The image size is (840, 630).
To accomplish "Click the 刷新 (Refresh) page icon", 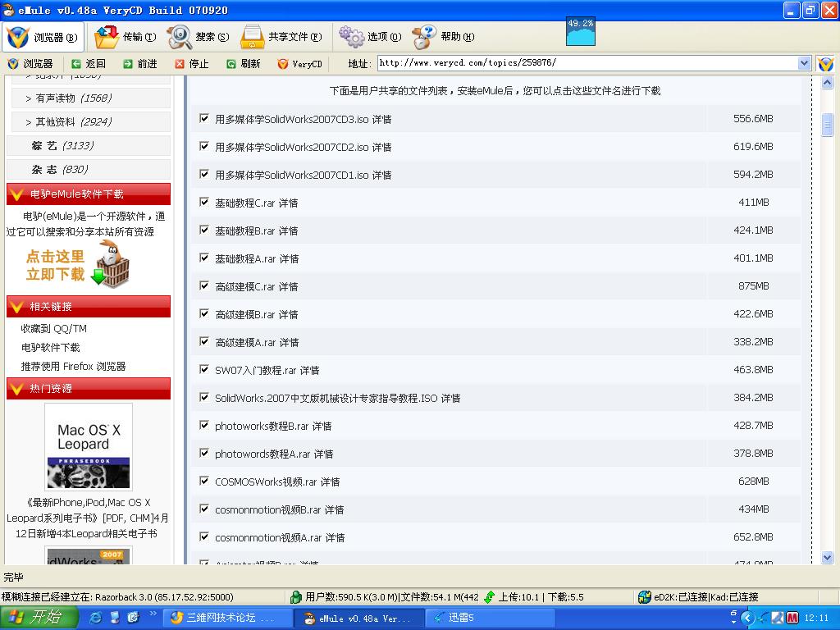I will (x=231, y=64).
